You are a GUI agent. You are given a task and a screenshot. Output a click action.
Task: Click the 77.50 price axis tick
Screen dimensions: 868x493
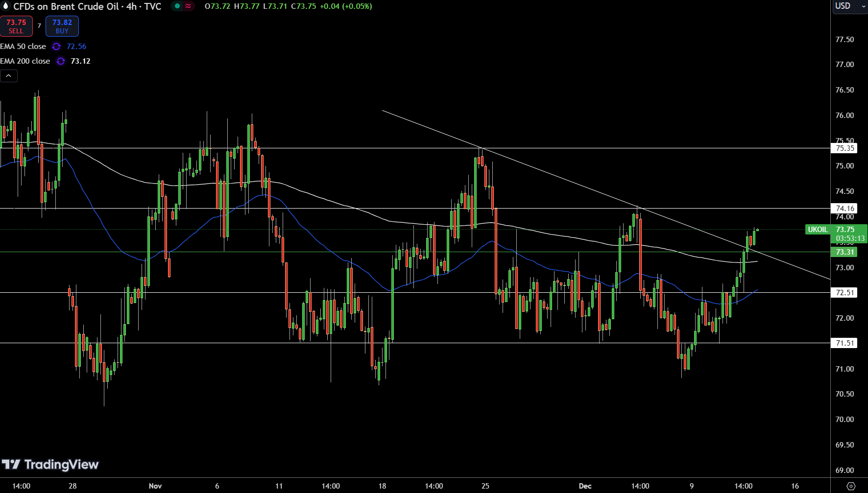tap(844, 40)
